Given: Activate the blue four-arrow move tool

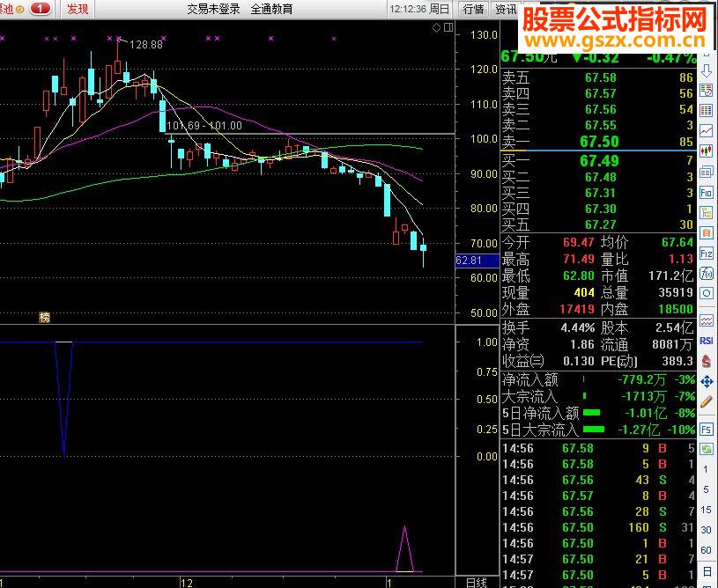Looking at the screenshot, I should [x=706, y=381].
